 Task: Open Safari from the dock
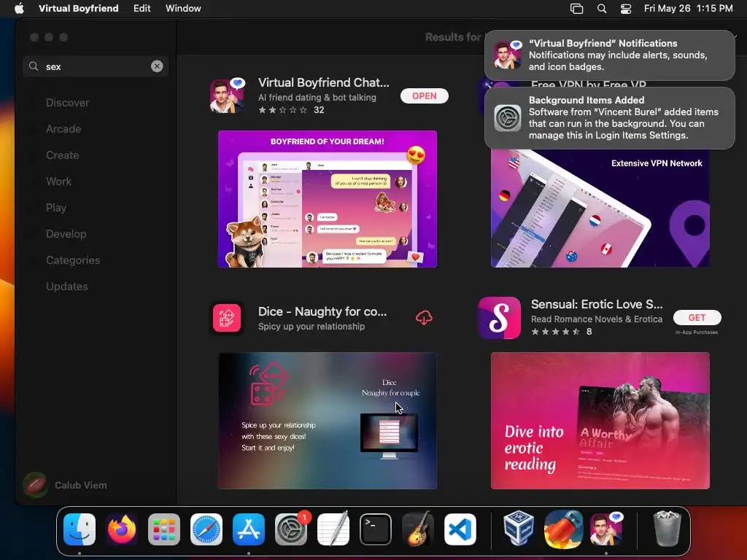pos(206,529)
